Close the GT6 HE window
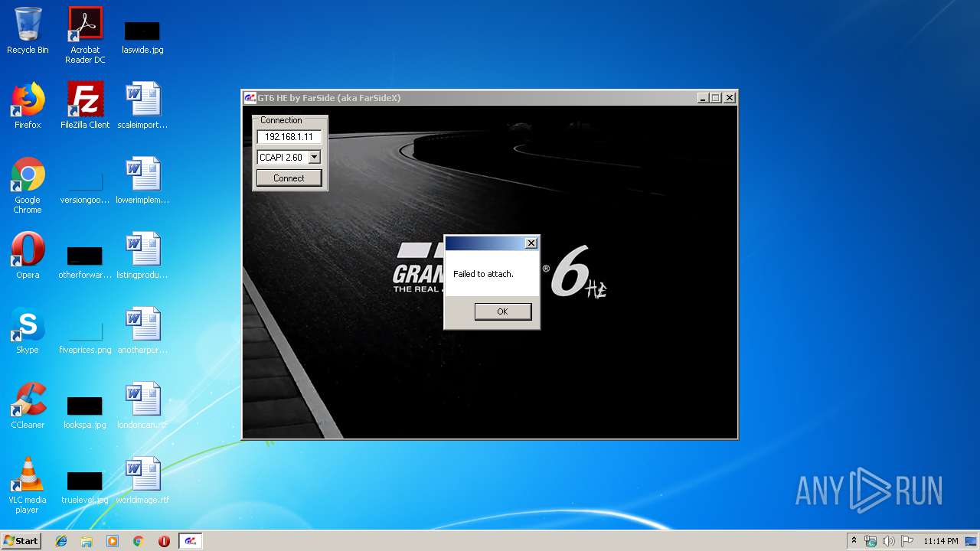This screenshot has height=551, width=980. point(730,98)
